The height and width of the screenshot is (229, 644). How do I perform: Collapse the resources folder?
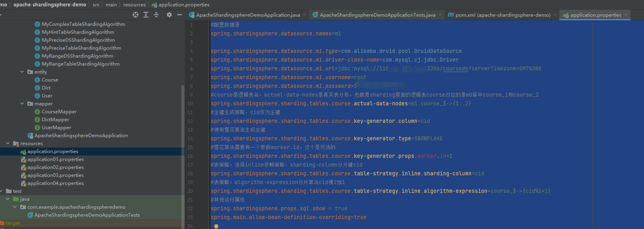8,144
